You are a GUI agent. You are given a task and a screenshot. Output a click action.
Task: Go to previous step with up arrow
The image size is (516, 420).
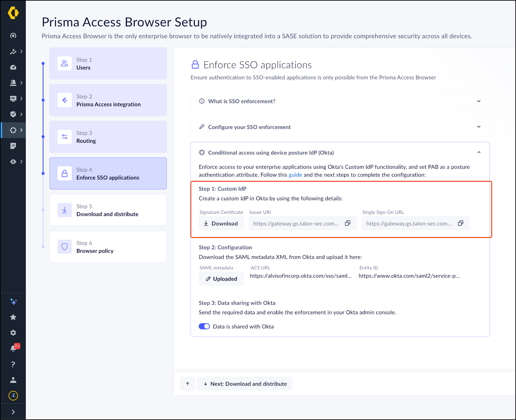188,384
